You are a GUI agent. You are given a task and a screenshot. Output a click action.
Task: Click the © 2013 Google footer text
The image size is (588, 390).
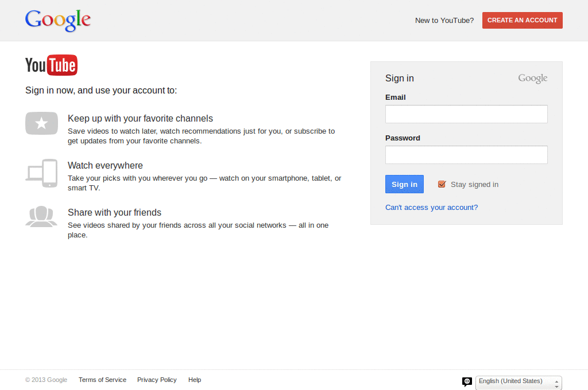[x=46, y=380]
